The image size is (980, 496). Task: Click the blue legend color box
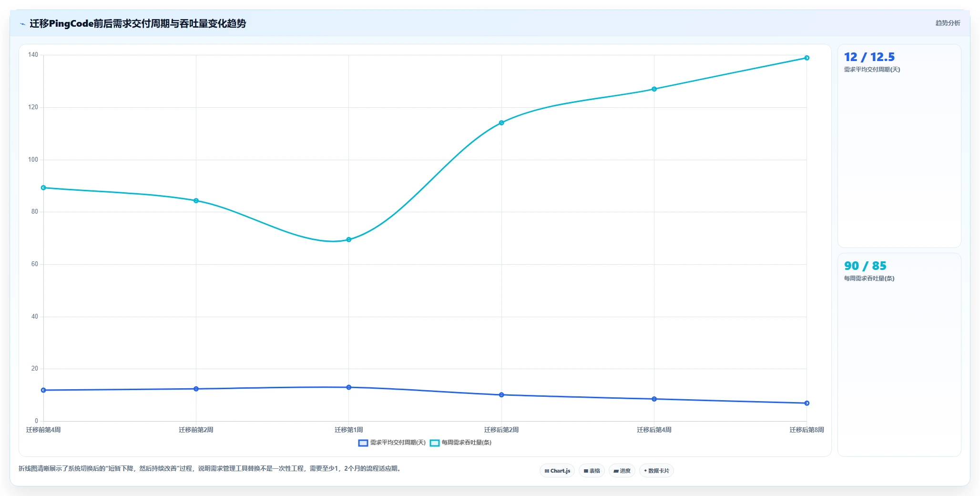363,443
